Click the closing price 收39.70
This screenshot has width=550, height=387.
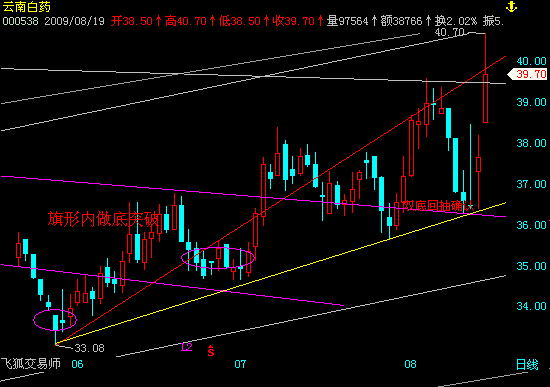click(294, 21)
